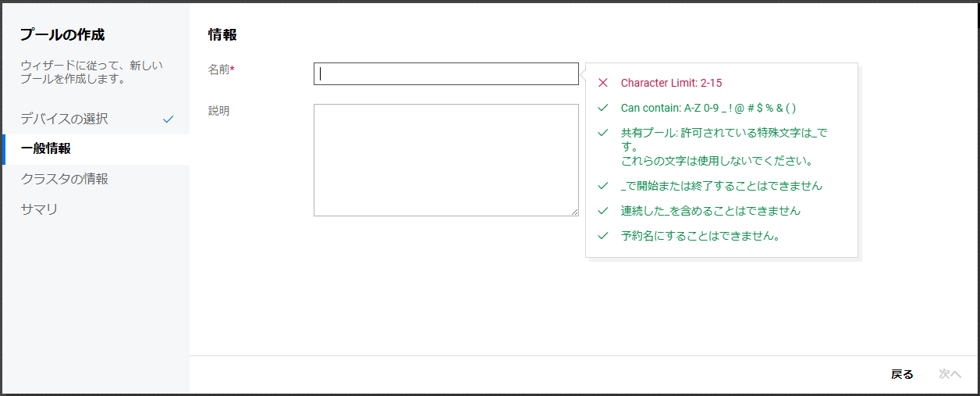This screenshot has height=396, width=980.
Task: Focus the 名前 input field
Action: coord(446,74)
